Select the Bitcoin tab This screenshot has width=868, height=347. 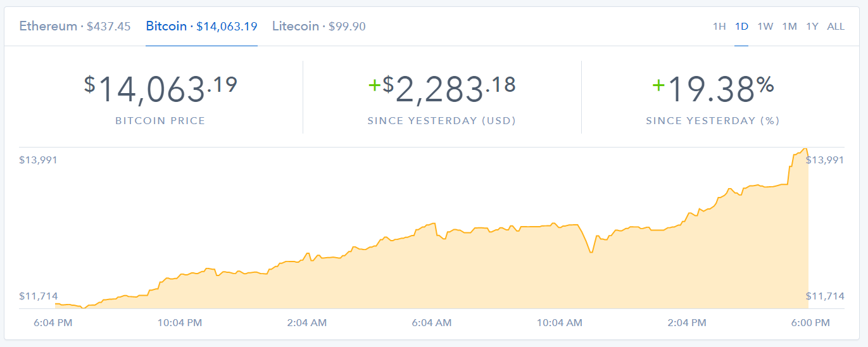click(201, 26)
